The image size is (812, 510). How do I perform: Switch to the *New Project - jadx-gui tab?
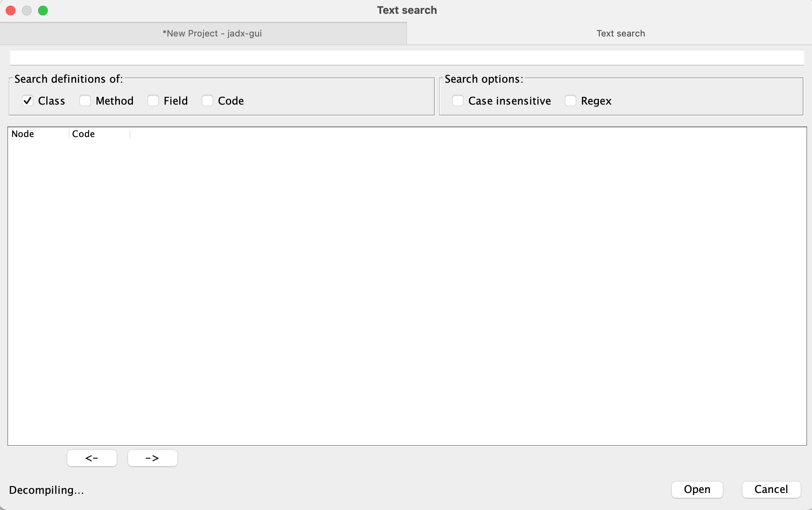pyautogui.click(x=212, y=33)
